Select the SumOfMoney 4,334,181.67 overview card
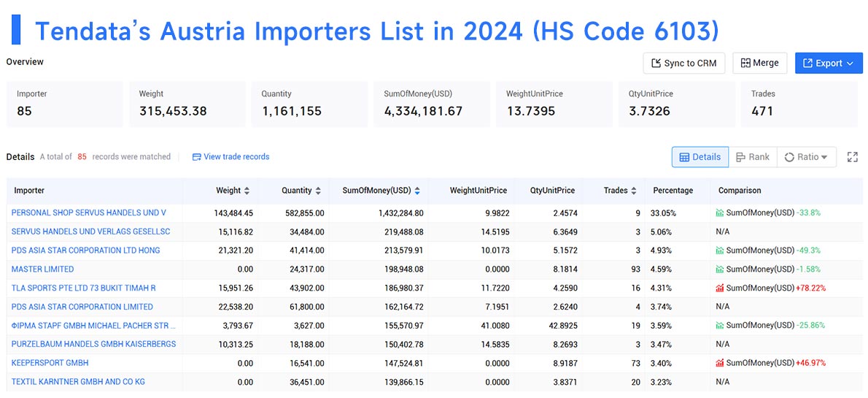 point(432,104)
